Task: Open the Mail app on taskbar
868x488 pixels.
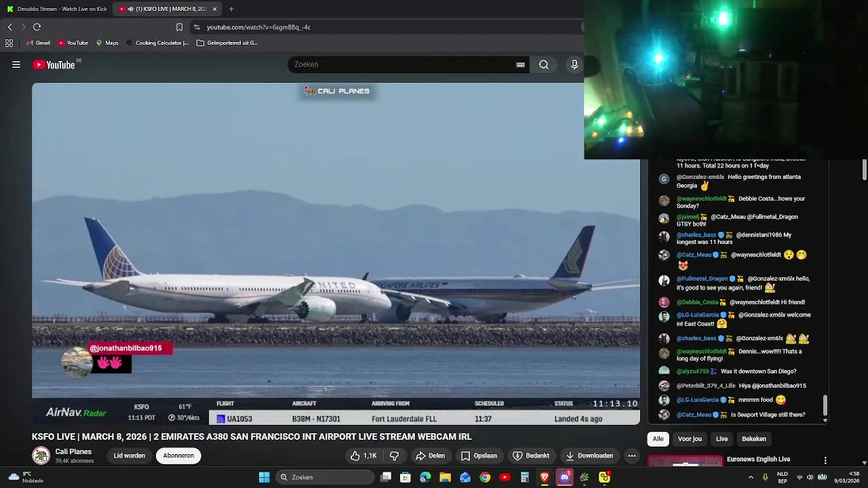Action: [465, 477]
